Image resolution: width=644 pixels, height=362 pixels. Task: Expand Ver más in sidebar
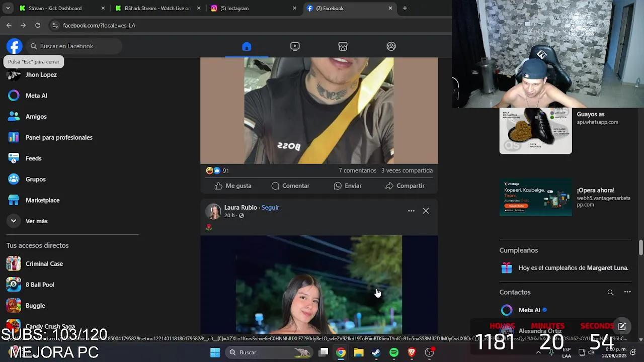pos(36,221)
